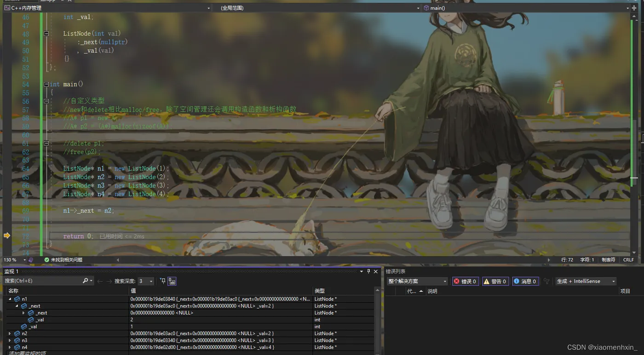Collapse the n1 watch entry
644x355 pixels.
(10, 299)
